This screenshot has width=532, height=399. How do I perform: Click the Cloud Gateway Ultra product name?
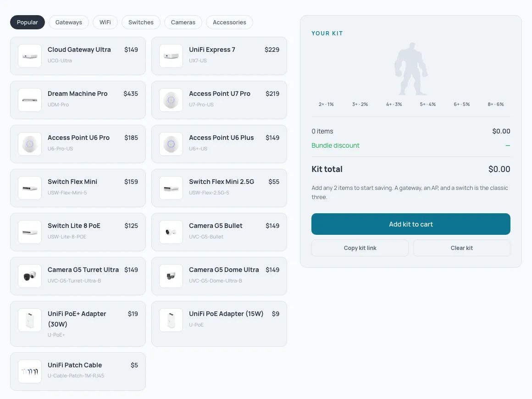point(79,50)
